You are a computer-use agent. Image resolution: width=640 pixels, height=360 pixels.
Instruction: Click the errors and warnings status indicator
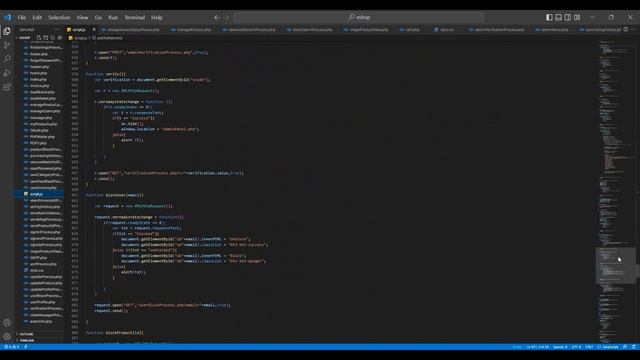pos(12,347)
